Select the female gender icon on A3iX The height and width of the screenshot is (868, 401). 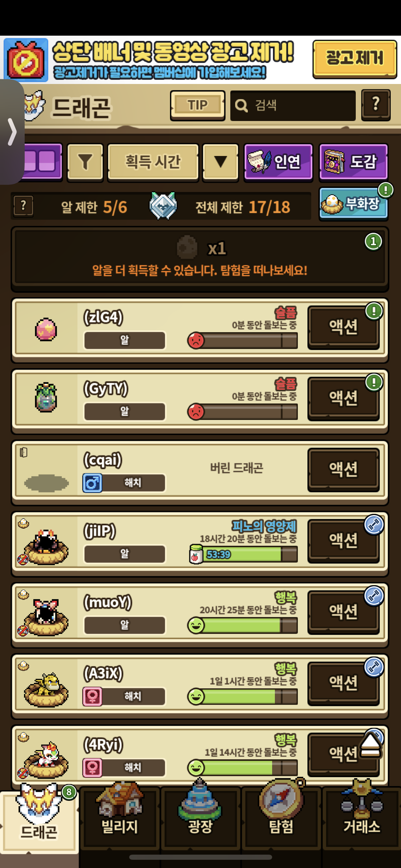click(92, 697)
